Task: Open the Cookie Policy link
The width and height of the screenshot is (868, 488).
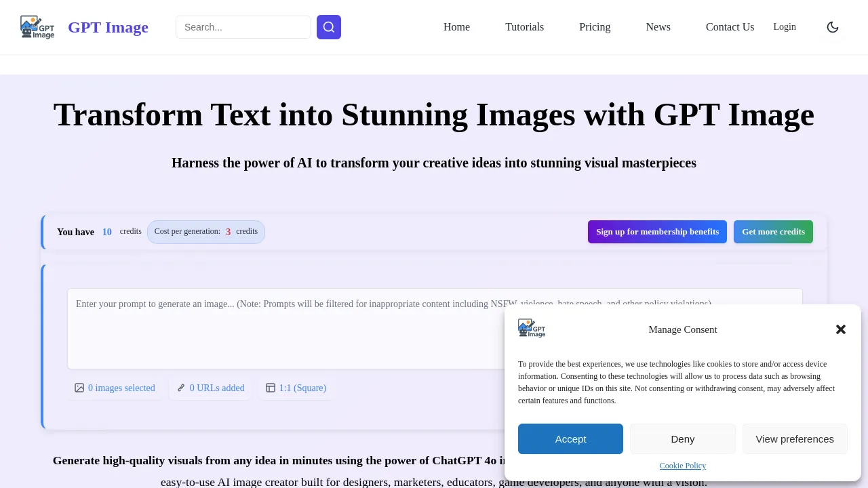Action: pyautogui.click(x=683, y=466)
